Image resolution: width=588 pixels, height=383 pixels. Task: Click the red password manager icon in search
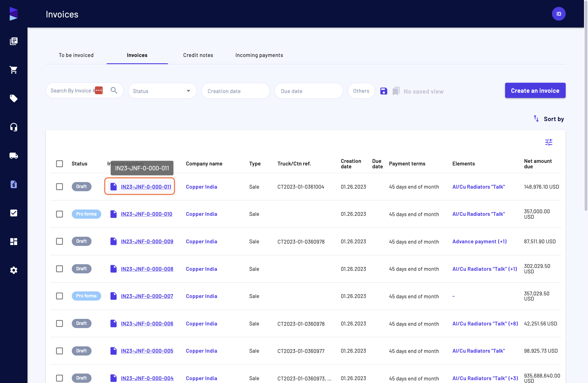point(99,90)
